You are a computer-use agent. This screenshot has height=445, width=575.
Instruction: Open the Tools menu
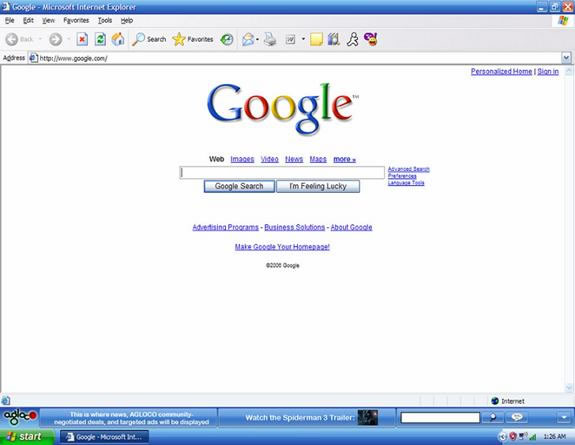[105, 21]
